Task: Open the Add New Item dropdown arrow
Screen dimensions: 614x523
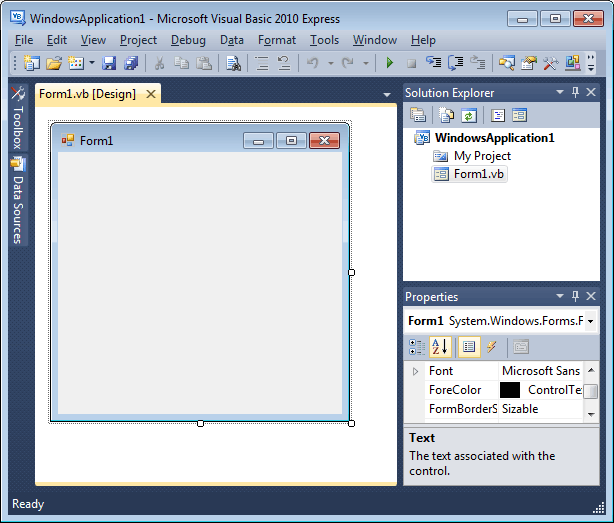Action: (x=92, y=63)
